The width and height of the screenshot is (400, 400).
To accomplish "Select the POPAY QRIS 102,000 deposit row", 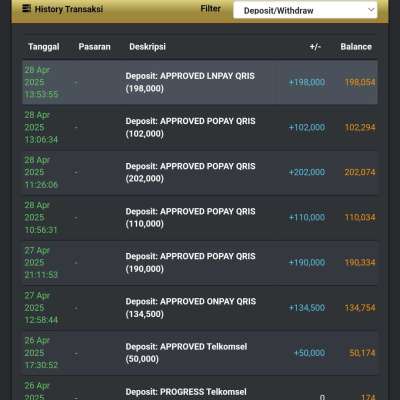I will point(200,127).
